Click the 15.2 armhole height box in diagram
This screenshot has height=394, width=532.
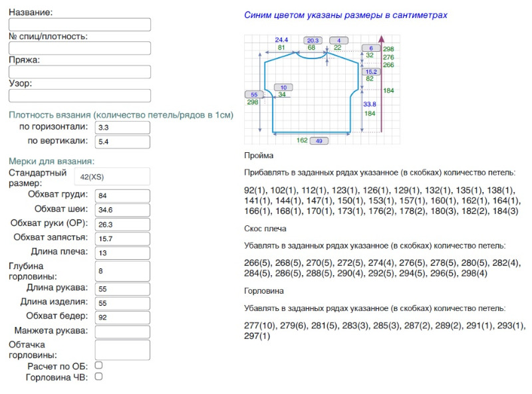click(x=370, y=72)
